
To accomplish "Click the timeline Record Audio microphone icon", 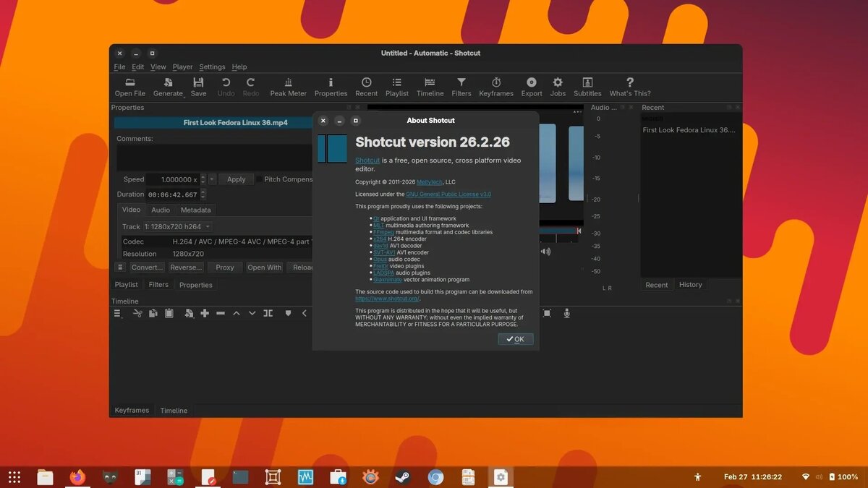I will [567, 313].
